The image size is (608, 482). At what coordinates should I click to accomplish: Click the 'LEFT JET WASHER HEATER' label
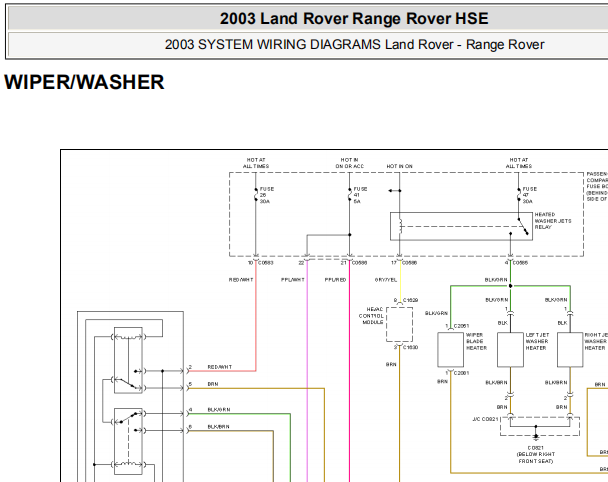[x=537, y=341]
